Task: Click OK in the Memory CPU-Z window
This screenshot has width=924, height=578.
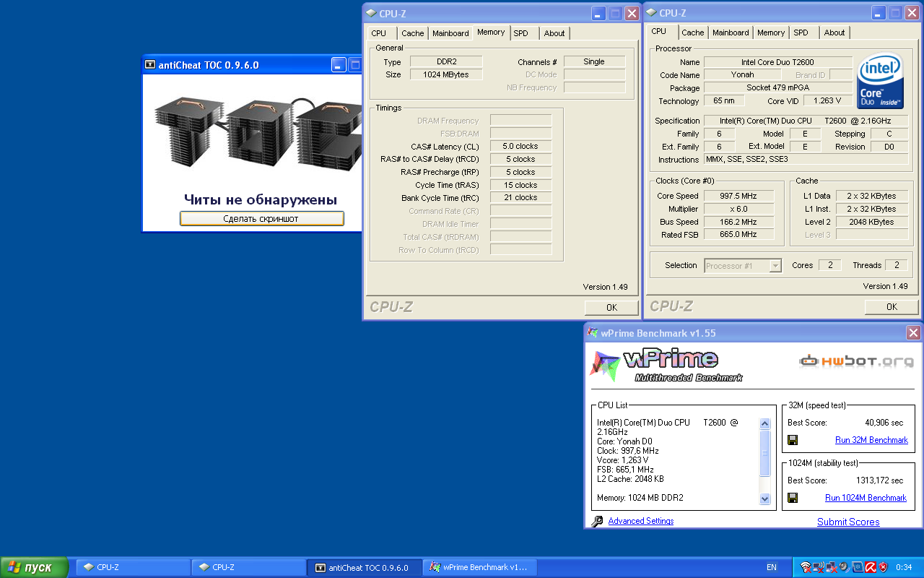Action: click(611, 307)
